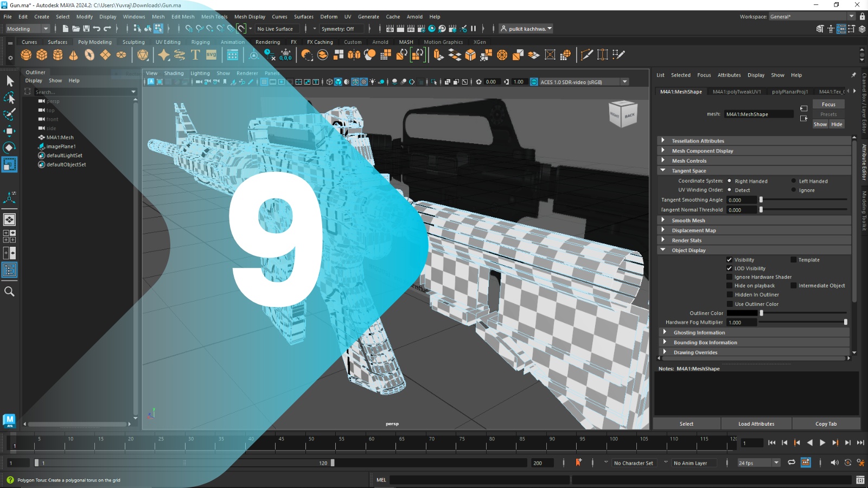Click the Load Attributes button
Viewport: 868px width, 488px height.
point(756,424)
